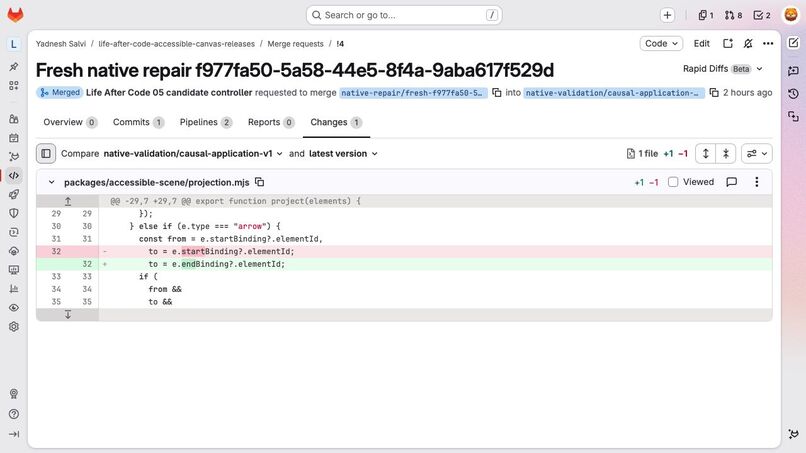The image size is (806, 453).
Task: Expand diff lines upward above line 29
Action: pyautogui.click(x=68, y=201)
